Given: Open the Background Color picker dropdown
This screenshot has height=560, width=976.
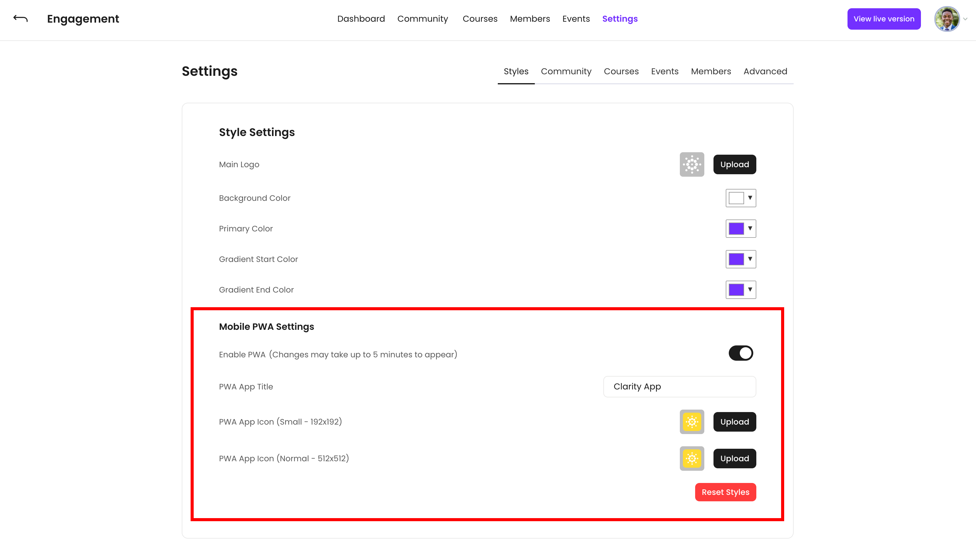Looking at the screenshot, I should pyautogui.click(x=749, y=198).
